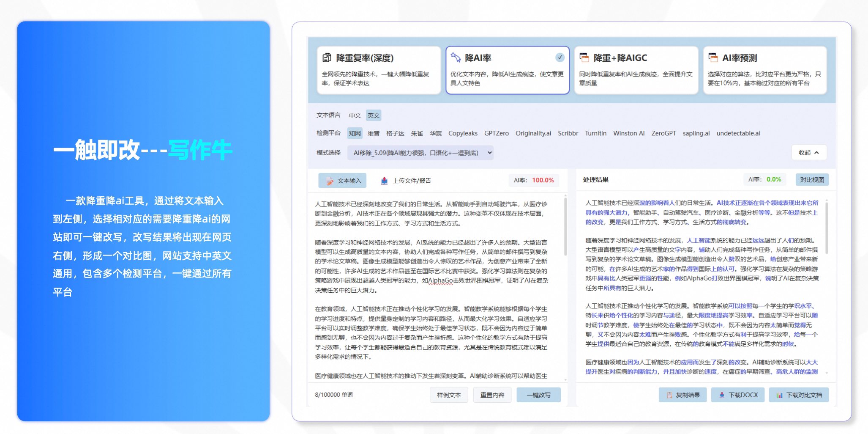
Task: Load 样例文本 sample text
Action: (449, 395)
